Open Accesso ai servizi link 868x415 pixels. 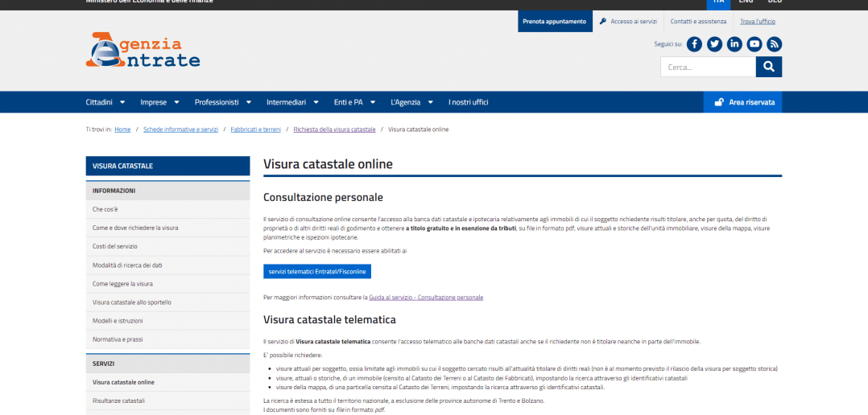[634, 22]
